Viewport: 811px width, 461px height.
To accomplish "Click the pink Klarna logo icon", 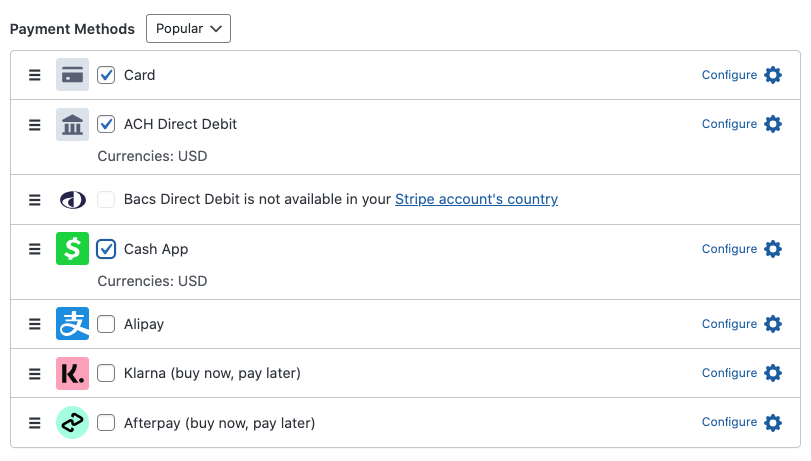I will coord(72,373).
